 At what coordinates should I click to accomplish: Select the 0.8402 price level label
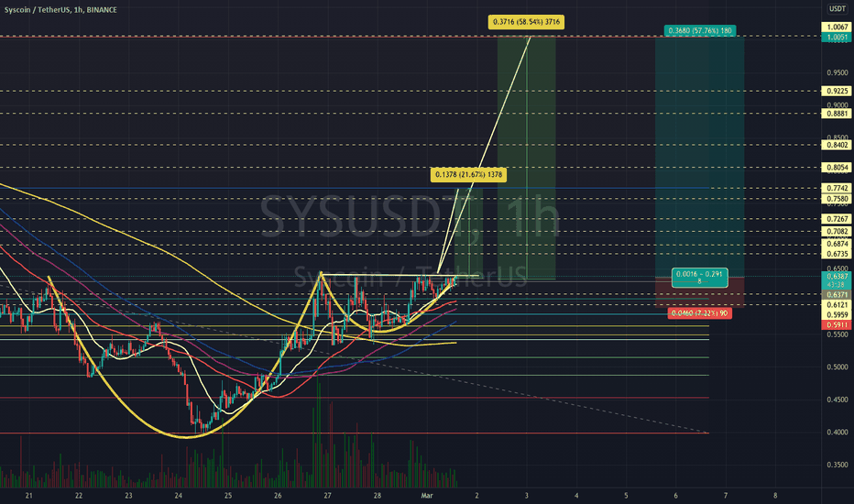click(x=838, y=145)
